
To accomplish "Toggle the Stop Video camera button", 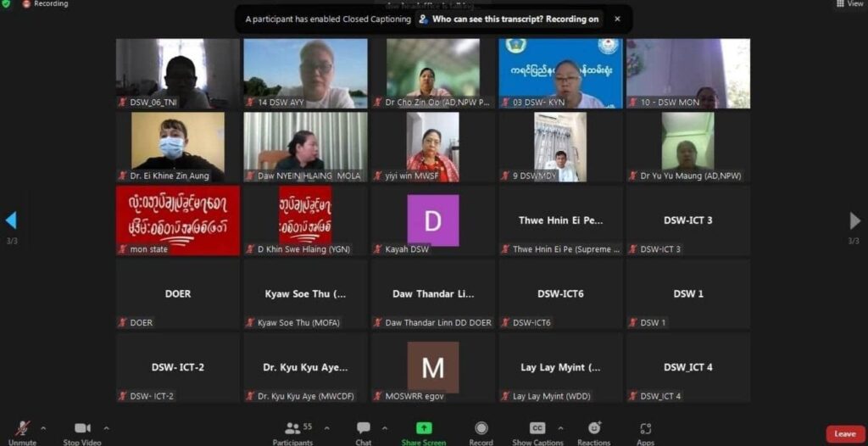I will pyautogui.click(x=82, y=427).
